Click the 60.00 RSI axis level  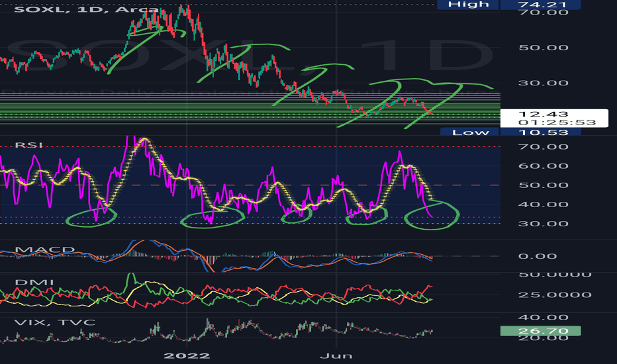(543, 165)
